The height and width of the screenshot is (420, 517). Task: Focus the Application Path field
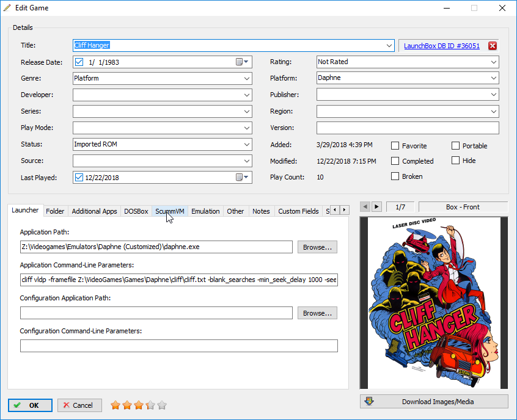tap(156, 247)
